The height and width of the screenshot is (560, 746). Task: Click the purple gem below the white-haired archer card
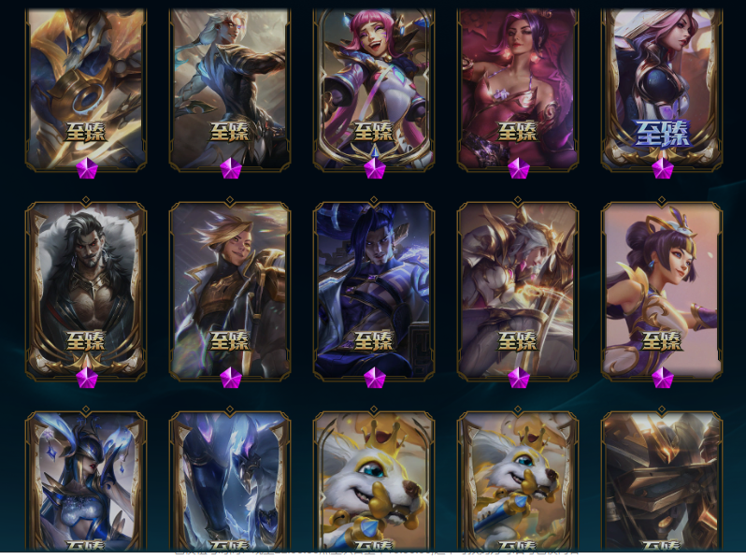point(231,169)
